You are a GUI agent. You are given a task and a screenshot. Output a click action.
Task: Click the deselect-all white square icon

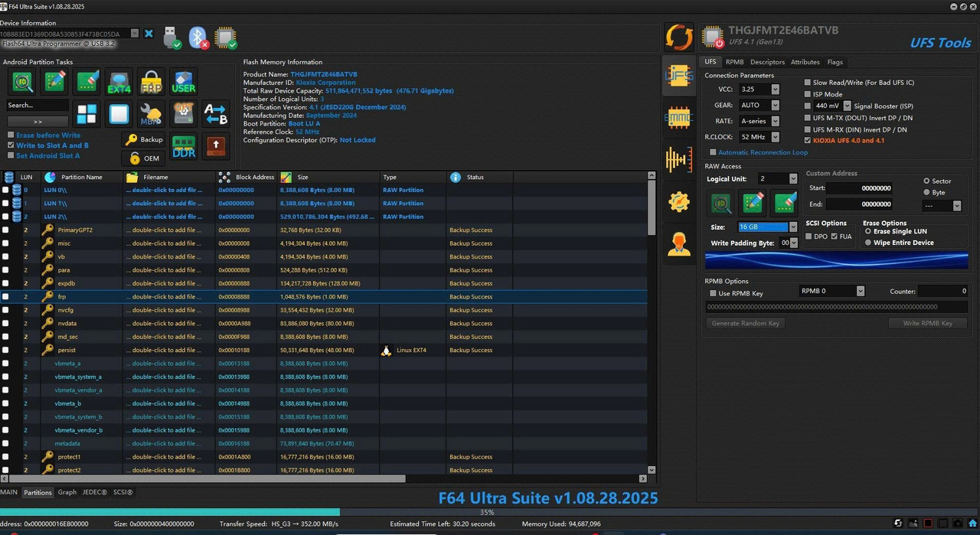(119, 114)
